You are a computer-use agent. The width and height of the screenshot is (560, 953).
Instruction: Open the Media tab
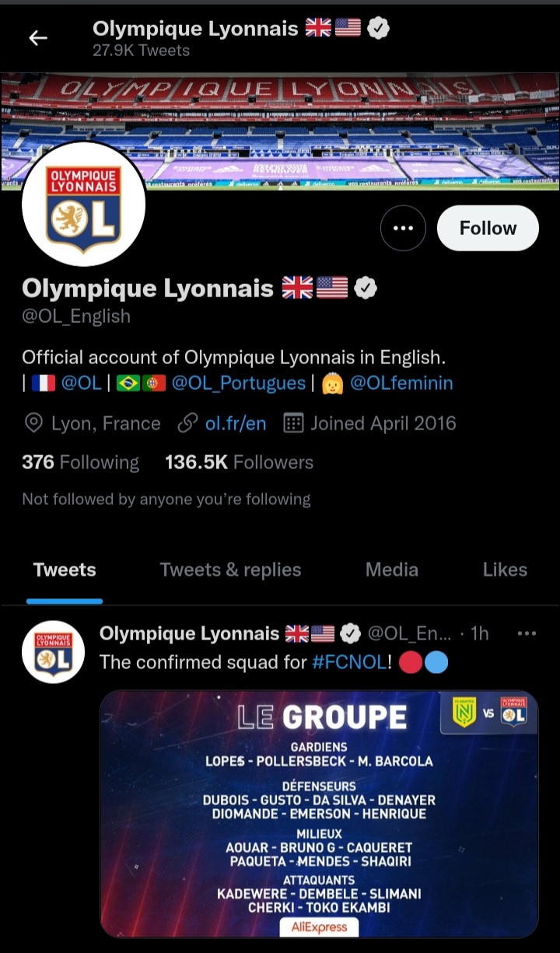click(x=392, y=569)
